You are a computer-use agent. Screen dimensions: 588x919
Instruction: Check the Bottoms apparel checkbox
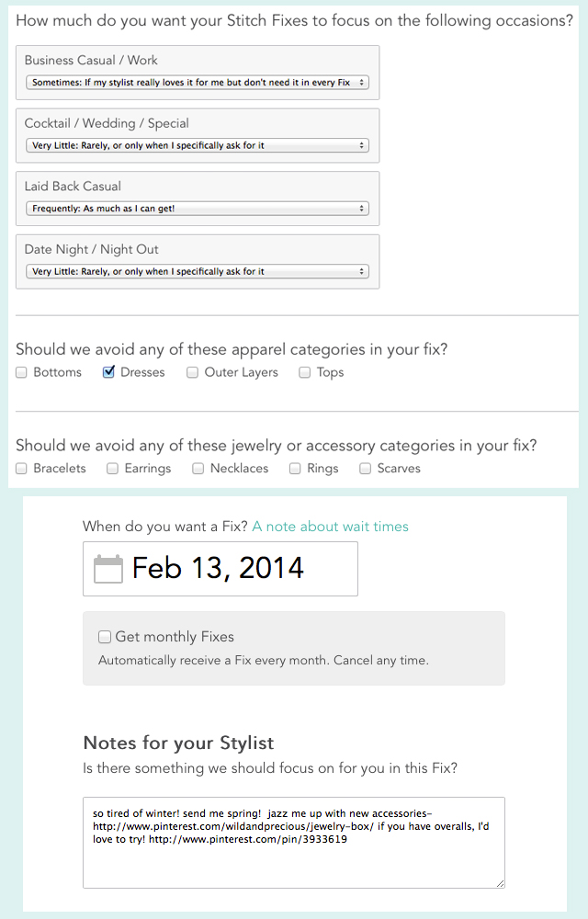(x=22, y=373)
